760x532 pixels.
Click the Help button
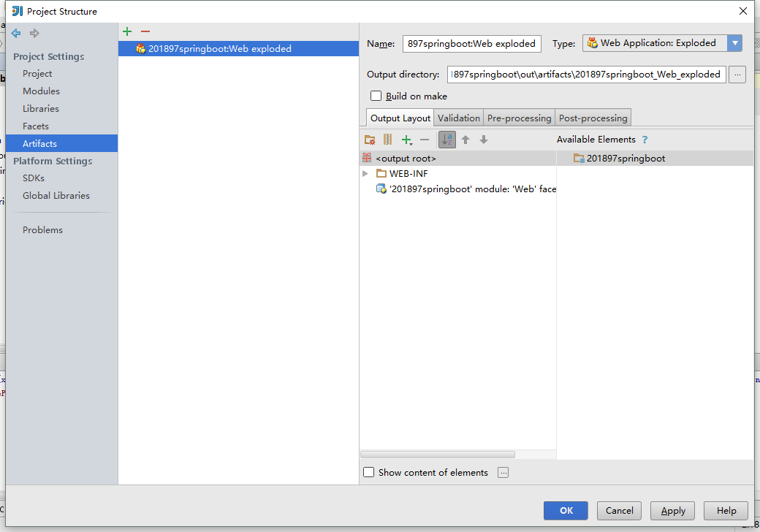726,510
